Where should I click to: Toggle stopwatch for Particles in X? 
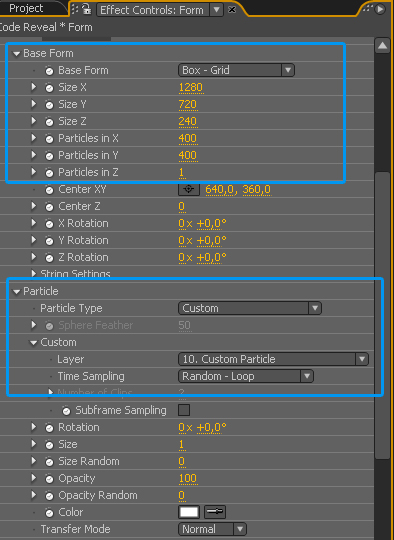pos(49,139)
